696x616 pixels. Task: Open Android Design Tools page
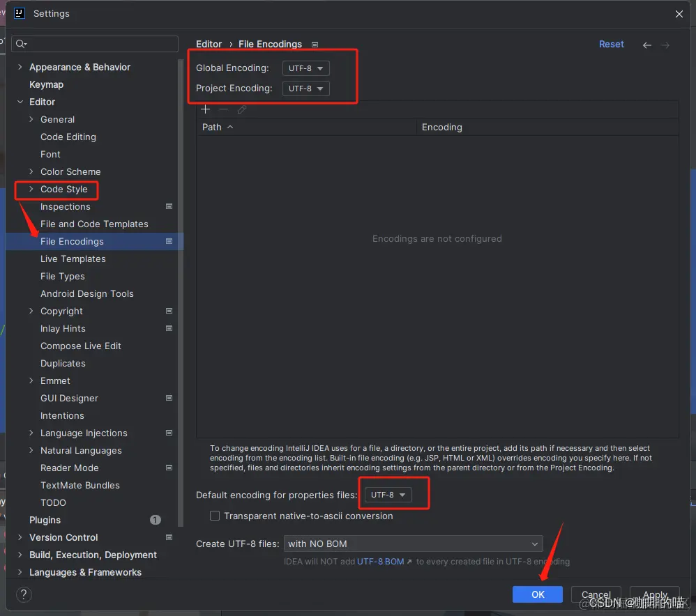click(x=86, y=293)
